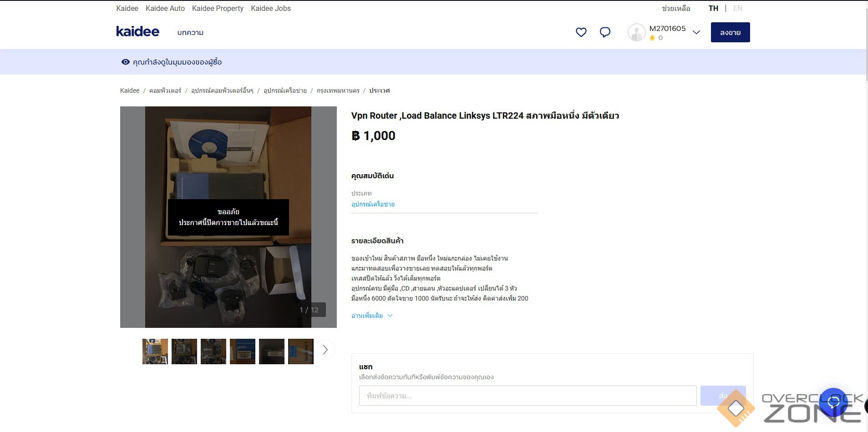
Task: Switch language to EN
Action: click(738, 8)
